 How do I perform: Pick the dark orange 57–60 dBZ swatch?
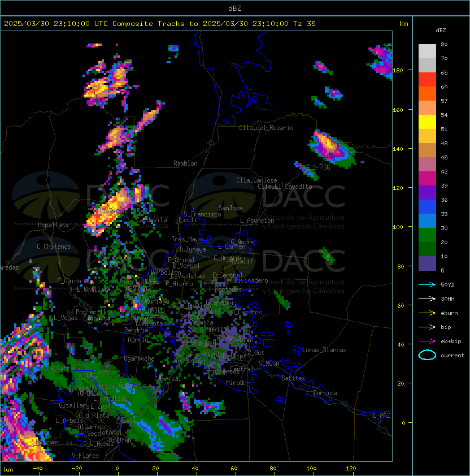(427, 93)
